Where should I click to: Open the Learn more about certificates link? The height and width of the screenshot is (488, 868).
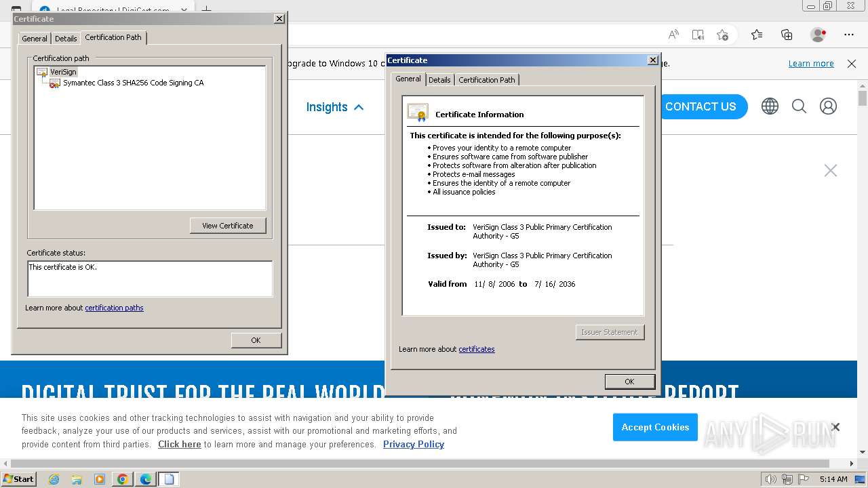[477, 349]
